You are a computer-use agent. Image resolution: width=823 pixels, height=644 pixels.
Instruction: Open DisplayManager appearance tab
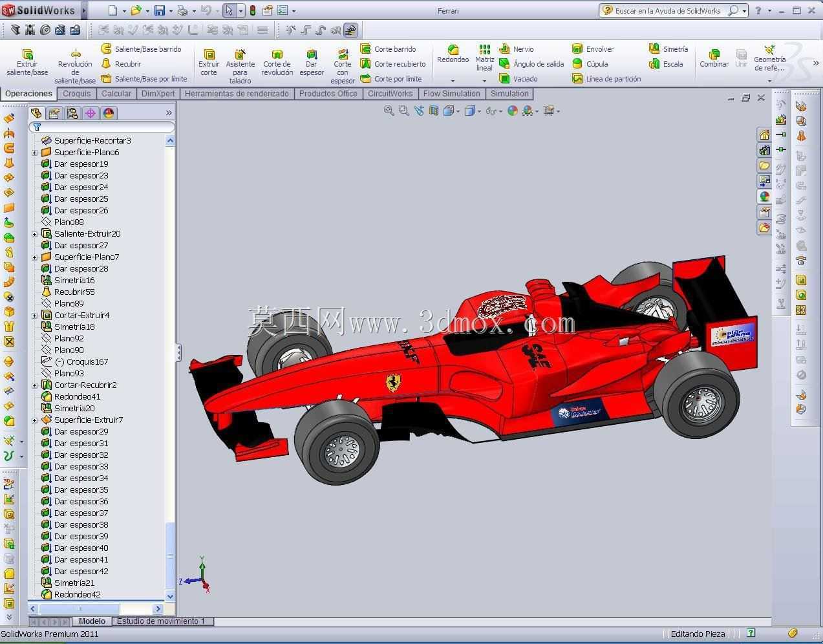[109, 113]
